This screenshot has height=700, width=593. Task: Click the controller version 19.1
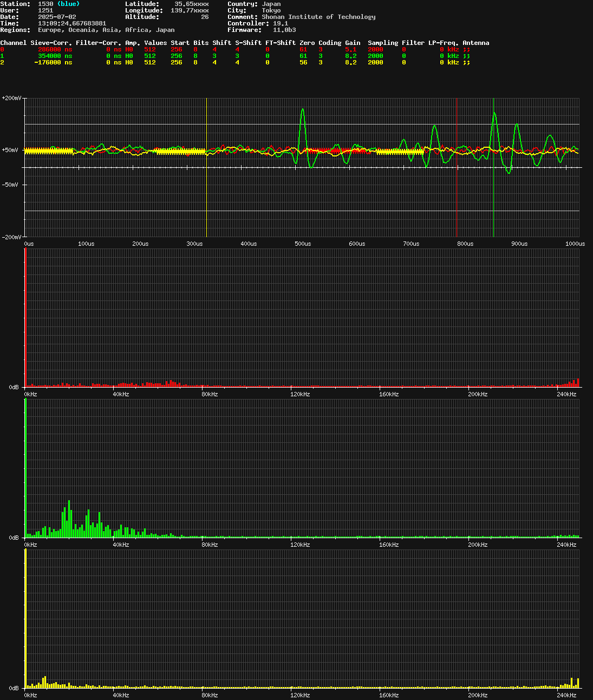(x=281, y=23)
